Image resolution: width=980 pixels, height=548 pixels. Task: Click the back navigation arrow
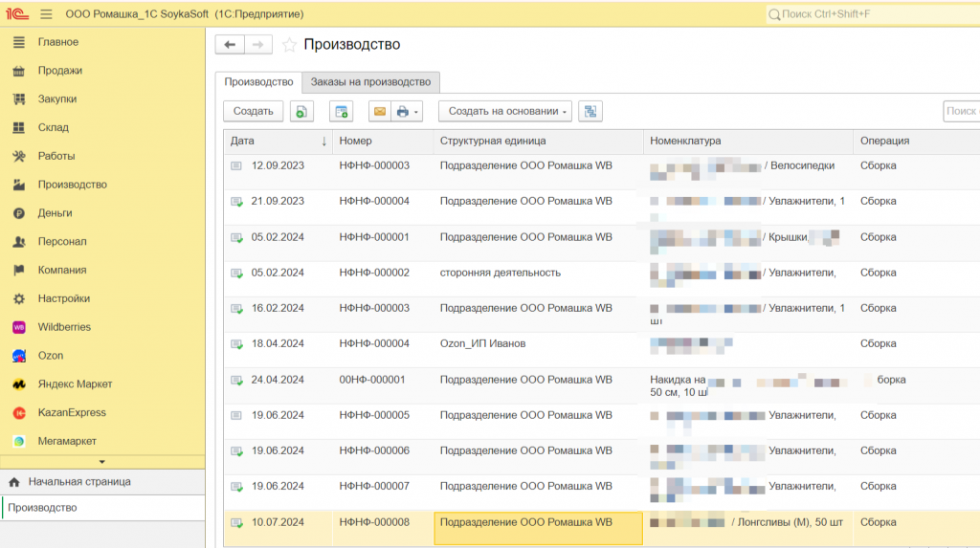(x=230, y=45)
